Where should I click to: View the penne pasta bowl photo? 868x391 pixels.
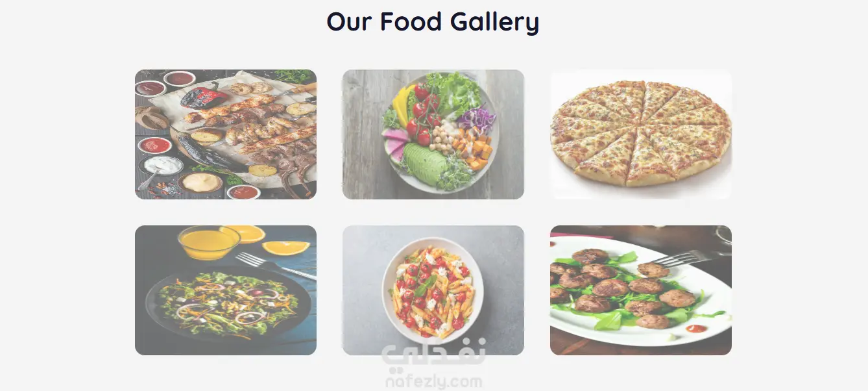pos(433,290)
